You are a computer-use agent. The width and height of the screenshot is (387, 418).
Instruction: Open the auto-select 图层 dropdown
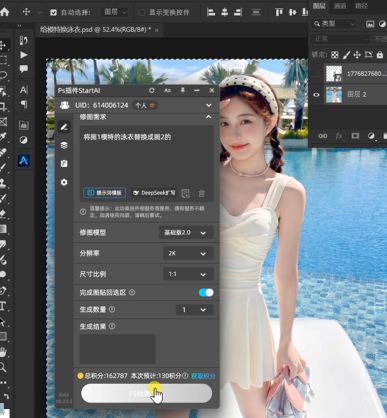tap(114, 13)
